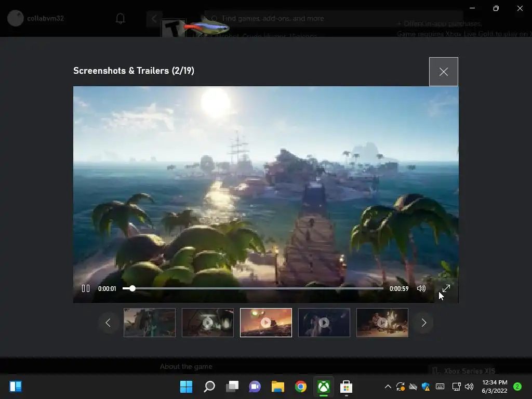Expand trailer to full screen
The image size is (532, 399).
(446, 288)
